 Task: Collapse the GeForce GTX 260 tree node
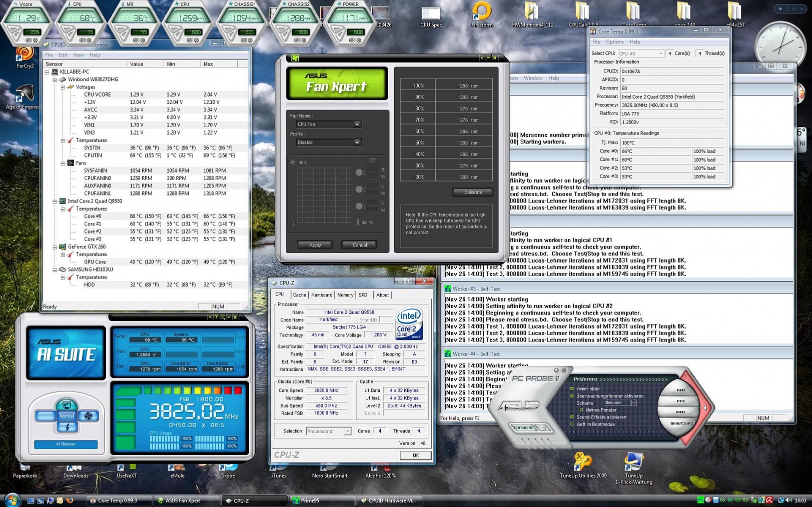pos(55,246)
